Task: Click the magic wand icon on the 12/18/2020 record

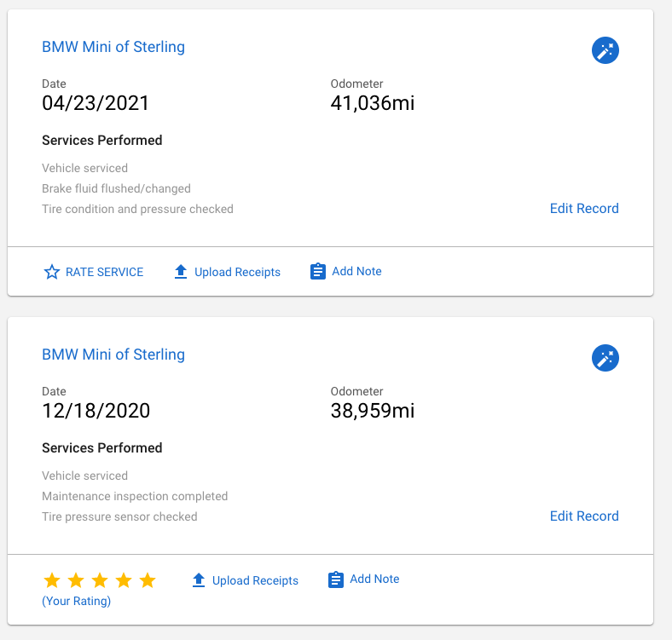Action: pyautogui.click(x=605, y=358)
